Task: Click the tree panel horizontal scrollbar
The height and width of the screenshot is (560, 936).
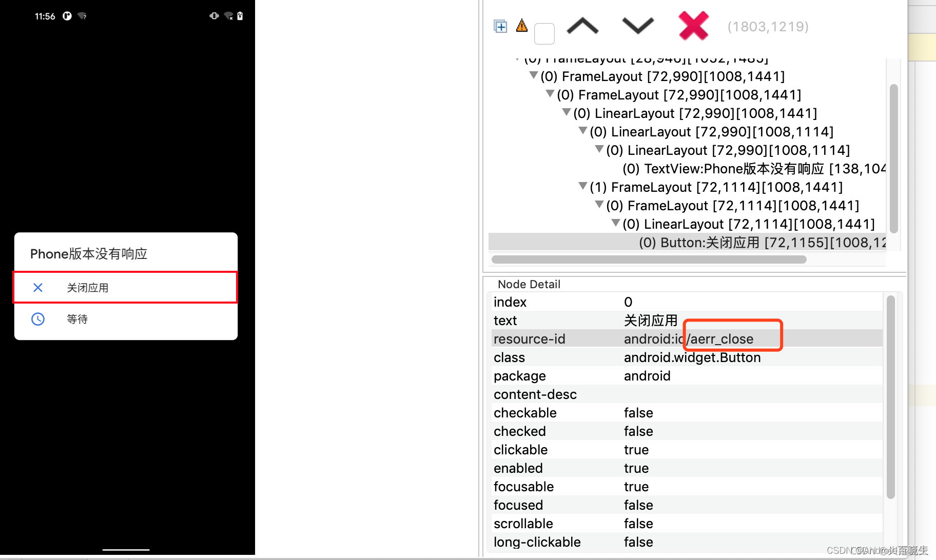Action: click(x=649, y=259)
